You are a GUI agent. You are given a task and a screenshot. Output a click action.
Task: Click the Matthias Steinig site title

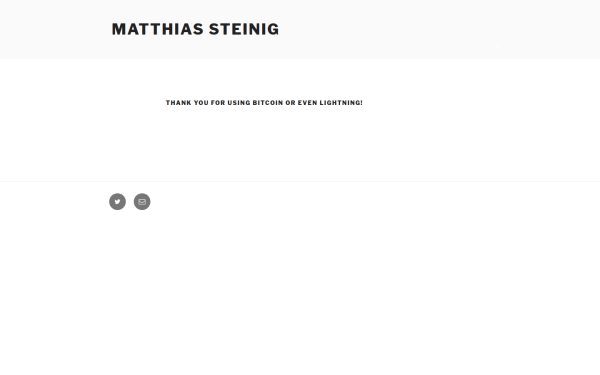tap(195, 29)
